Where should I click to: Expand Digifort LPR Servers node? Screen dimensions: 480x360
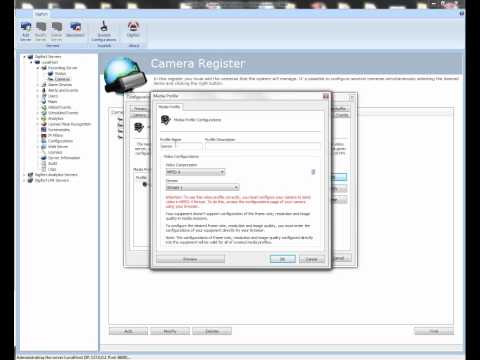tap(24, 180)
